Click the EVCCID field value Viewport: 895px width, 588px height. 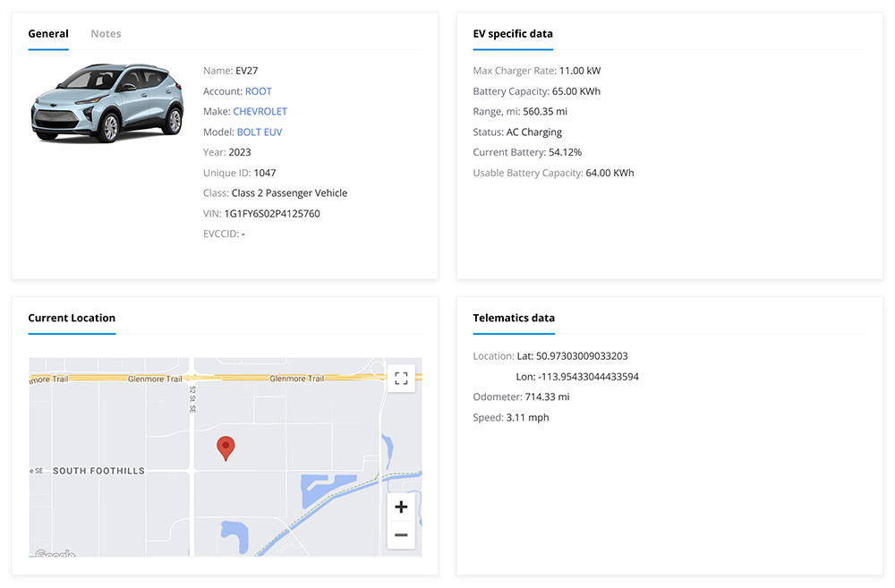pos(243,234)
